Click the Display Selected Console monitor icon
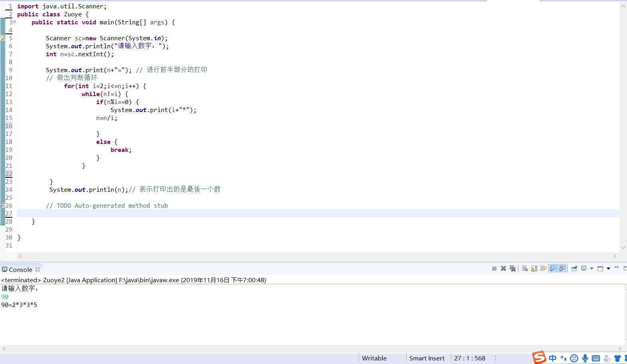 [x=583, y=268]
